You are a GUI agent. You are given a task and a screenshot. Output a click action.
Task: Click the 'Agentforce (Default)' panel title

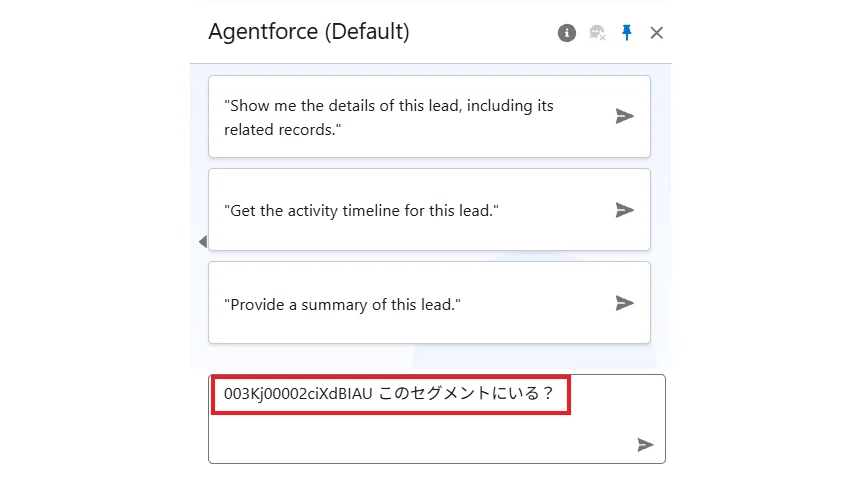[309, 32]
